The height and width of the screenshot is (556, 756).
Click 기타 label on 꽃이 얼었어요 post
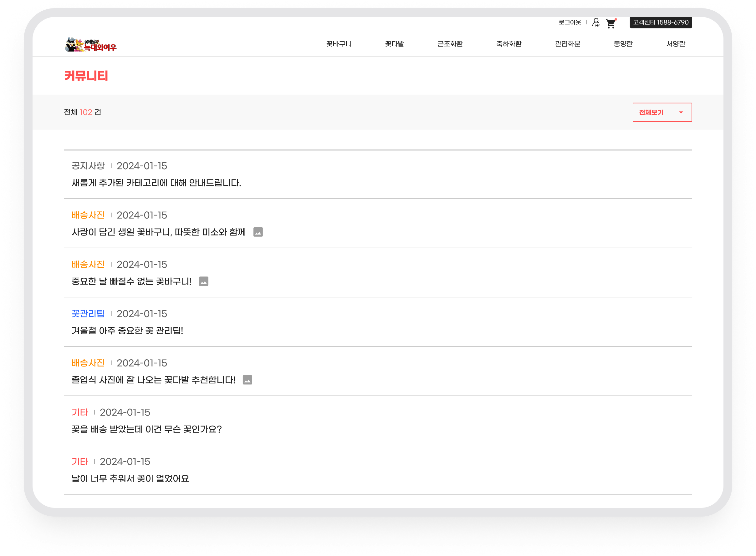[x=79, y=462]
